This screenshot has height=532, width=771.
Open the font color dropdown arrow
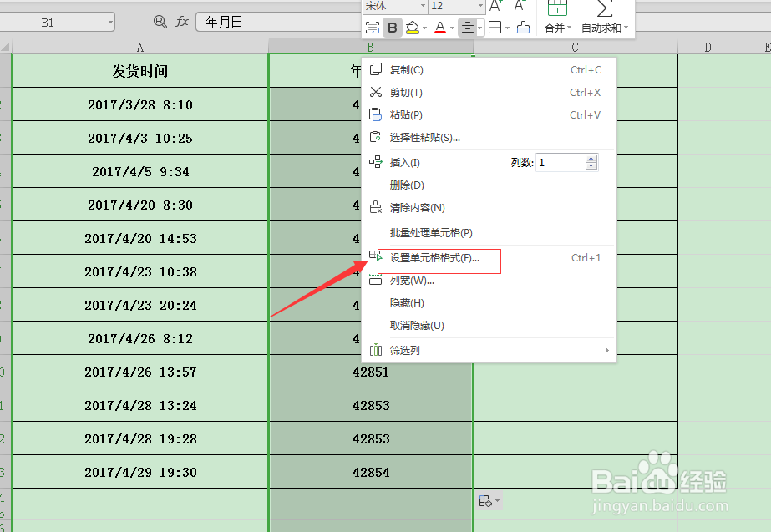click(452, 28)
